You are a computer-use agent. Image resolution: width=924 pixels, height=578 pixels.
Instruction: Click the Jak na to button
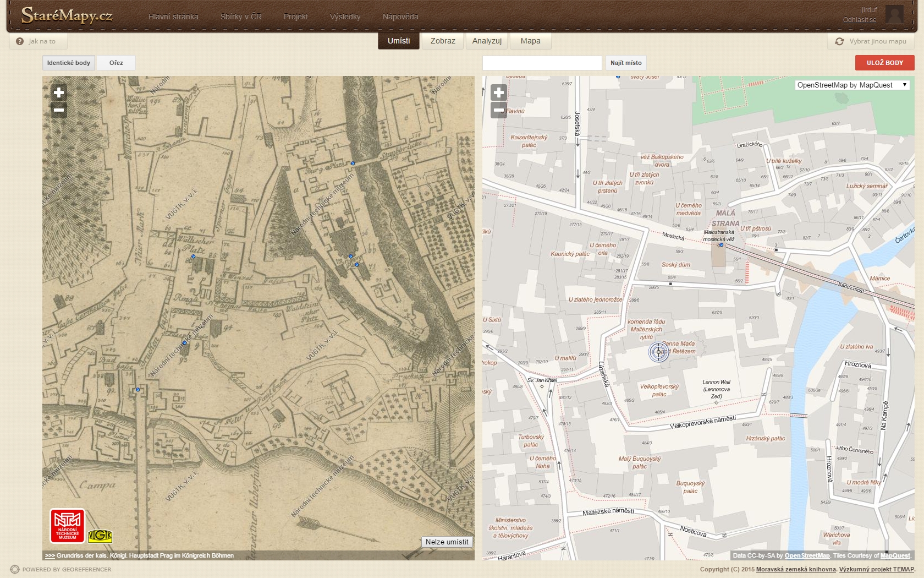(x=38, y=41)
